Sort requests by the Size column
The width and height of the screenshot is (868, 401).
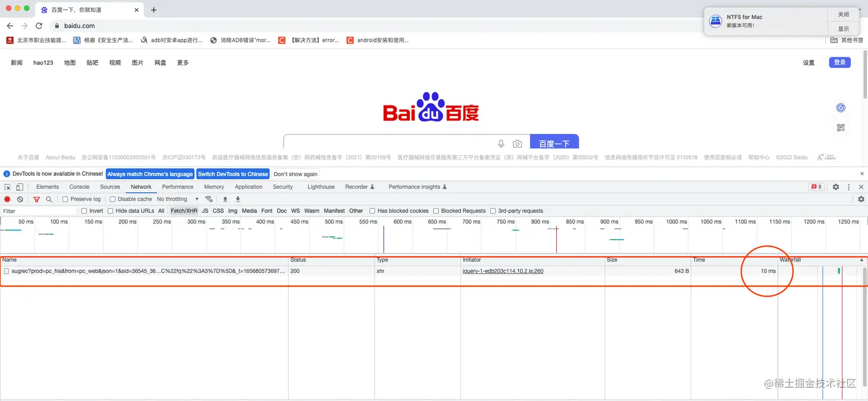pyautogui.click(x=648, y=260)
